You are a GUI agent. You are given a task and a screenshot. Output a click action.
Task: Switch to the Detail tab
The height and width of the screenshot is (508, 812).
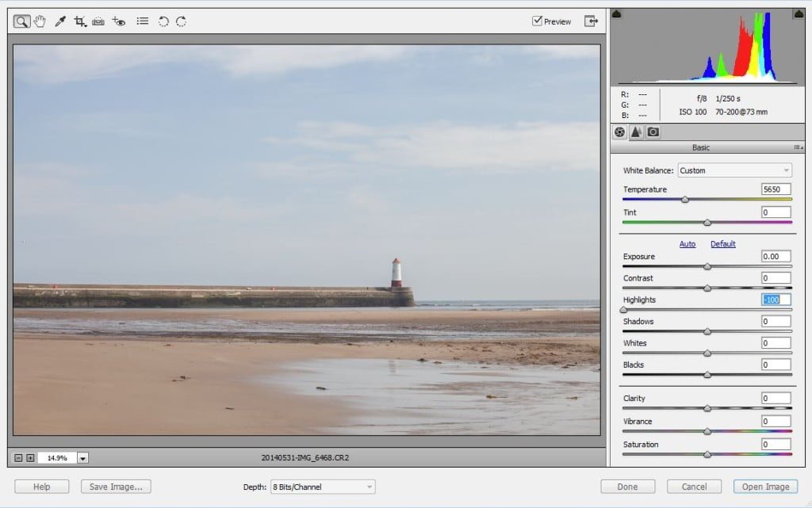pos(636,132)
